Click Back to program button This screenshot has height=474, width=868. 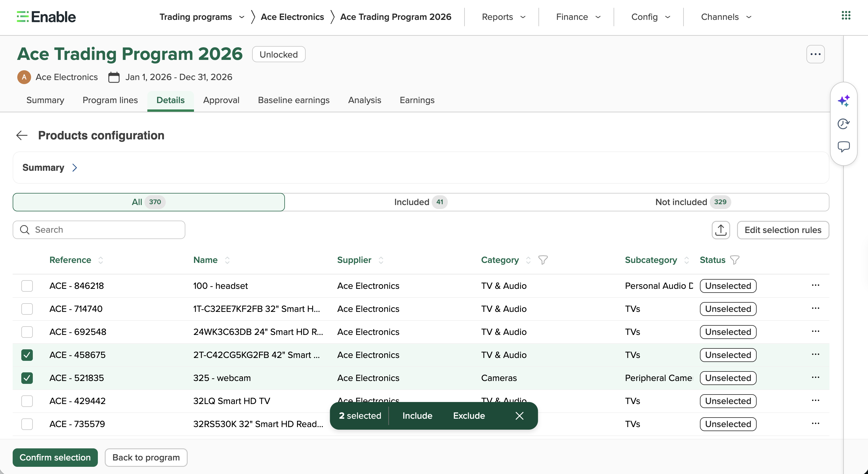[x=146, y=458]
